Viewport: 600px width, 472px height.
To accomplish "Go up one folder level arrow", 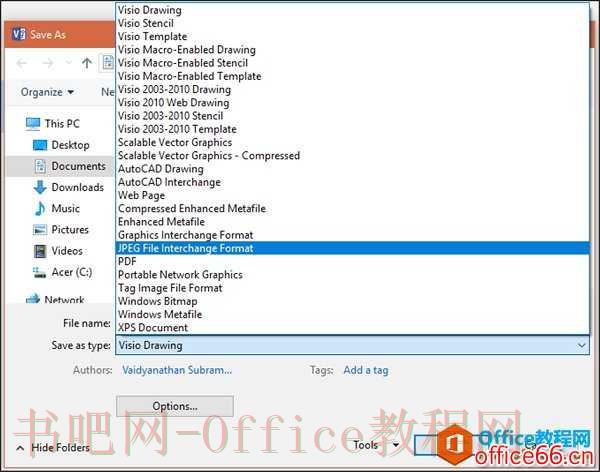I will [87, 63].
